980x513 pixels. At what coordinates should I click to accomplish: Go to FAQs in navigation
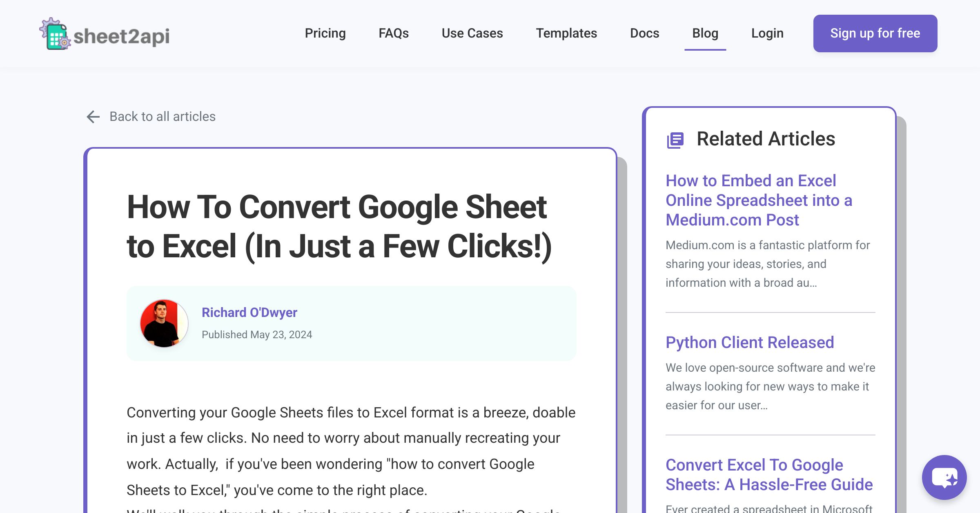pyautogui.click(x=393, y=33)
